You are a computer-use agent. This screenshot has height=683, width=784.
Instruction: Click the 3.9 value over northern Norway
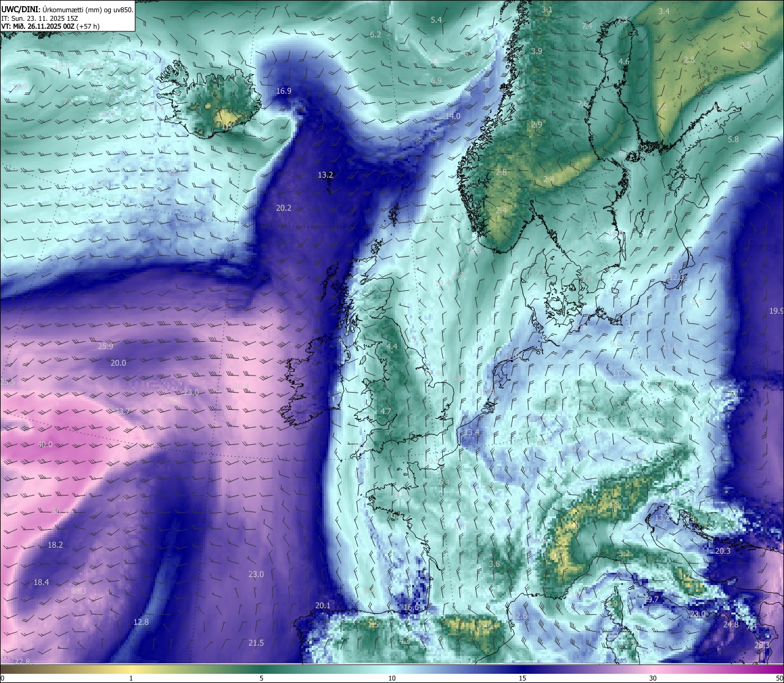[x=537, y=51]
